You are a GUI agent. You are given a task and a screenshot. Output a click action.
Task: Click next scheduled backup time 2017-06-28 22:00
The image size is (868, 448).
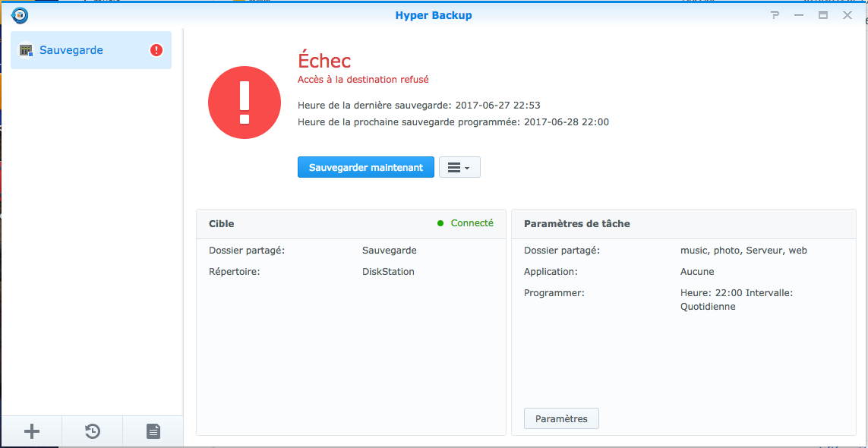pos(567,121)
